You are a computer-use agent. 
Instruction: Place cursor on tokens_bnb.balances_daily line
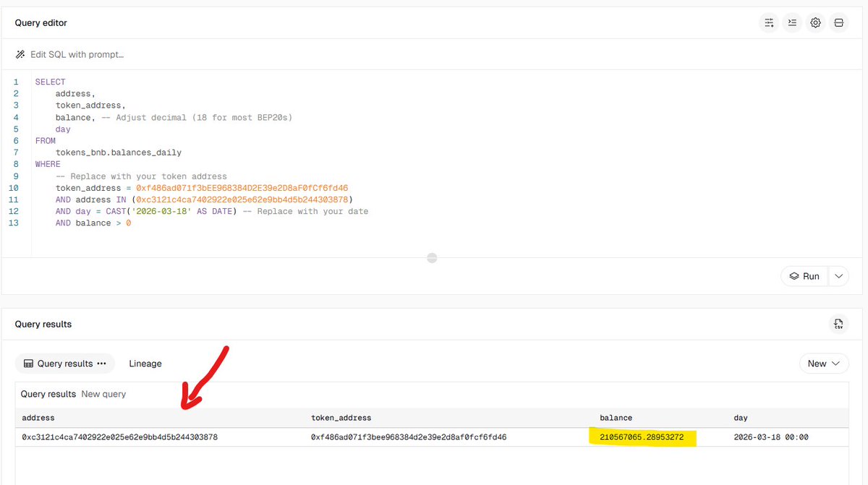point(119,153)
